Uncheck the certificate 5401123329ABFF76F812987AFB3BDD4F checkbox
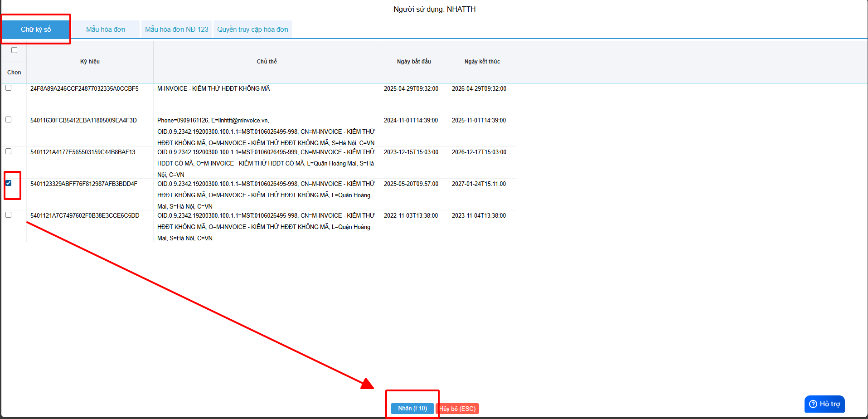The height and width of the screenshot is (419, 868). click(x=9, y=183)
